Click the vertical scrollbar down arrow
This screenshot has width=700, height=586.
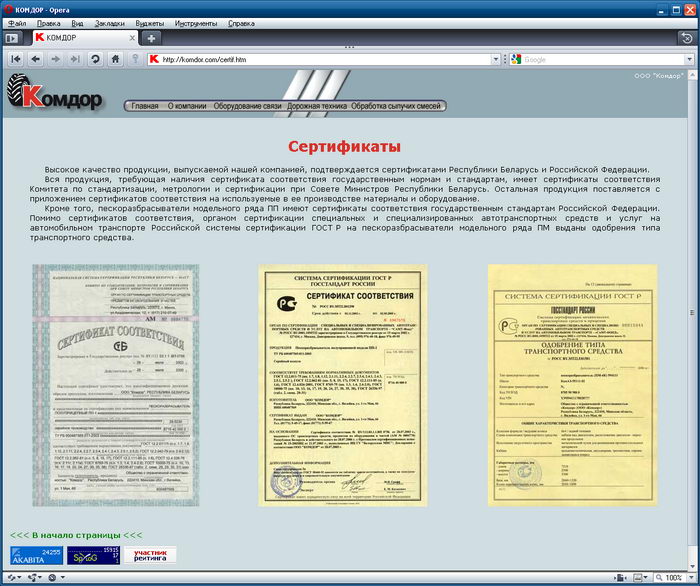tap(692, 567)
